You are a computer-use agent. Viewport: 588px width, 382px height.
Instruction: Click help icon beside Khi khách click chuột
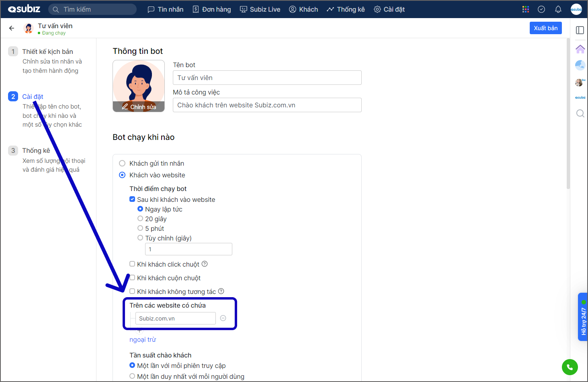click(x=205, y=264)
